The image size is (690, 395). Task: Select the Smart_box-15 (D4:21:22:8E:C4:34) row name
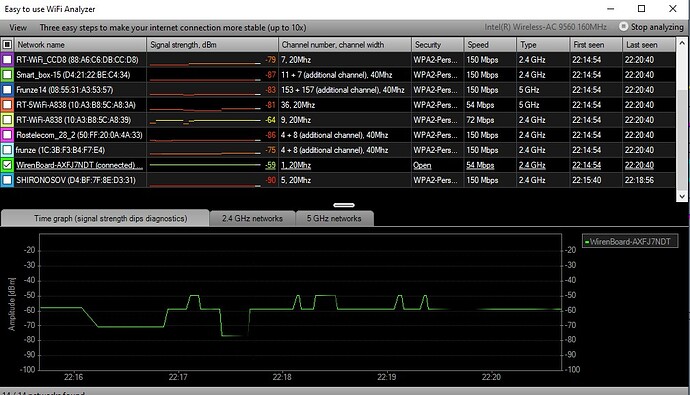[73, 75]
